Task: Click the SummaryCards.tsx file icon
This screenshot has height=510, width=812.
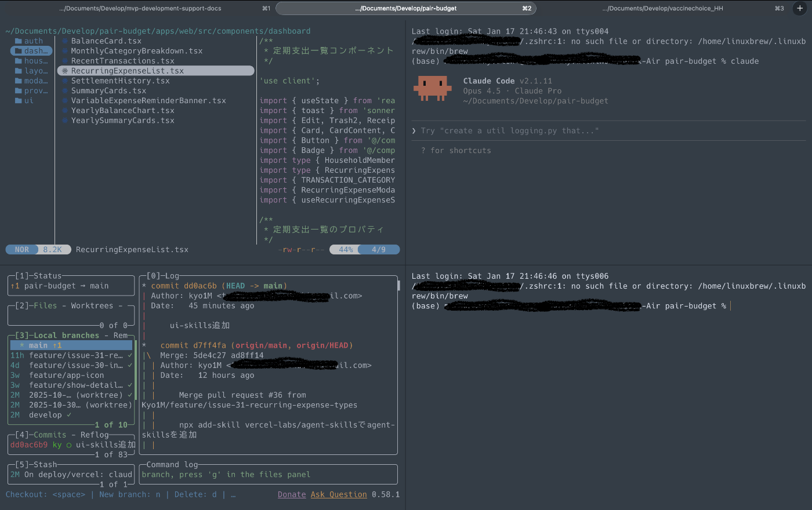Action: coord(65,90)
